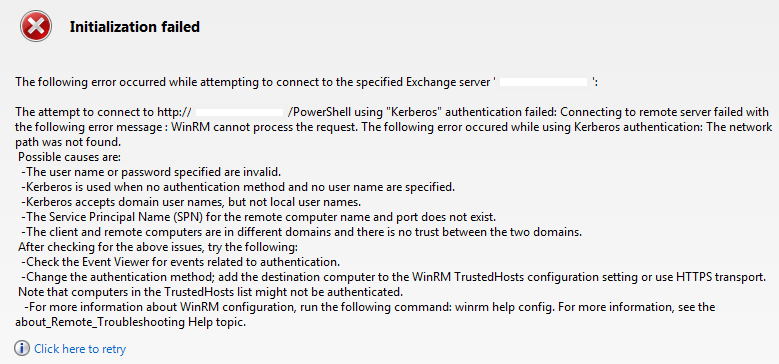Click the '/PowerShell' text in the URL

click(312, 112)
